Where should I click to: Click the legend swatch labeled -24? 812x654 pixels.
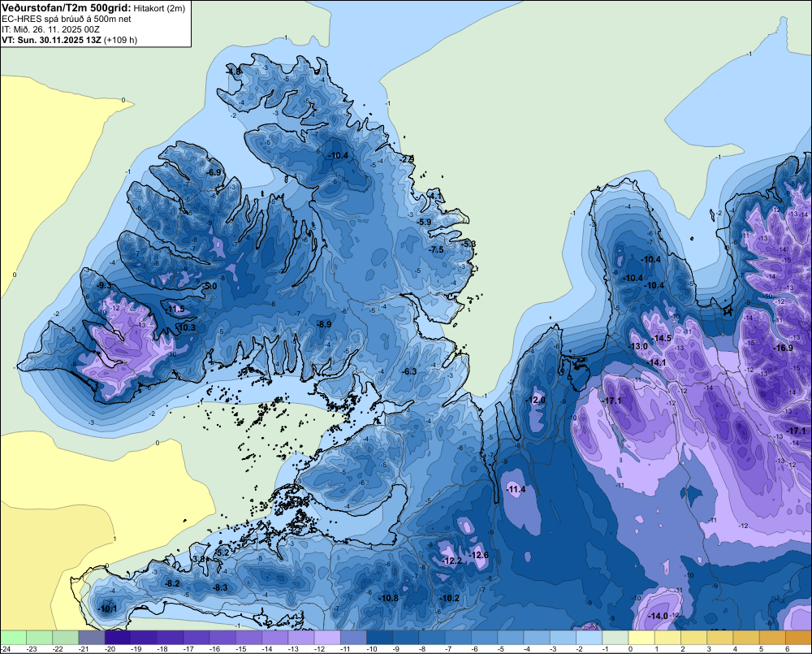coord(13,637)
